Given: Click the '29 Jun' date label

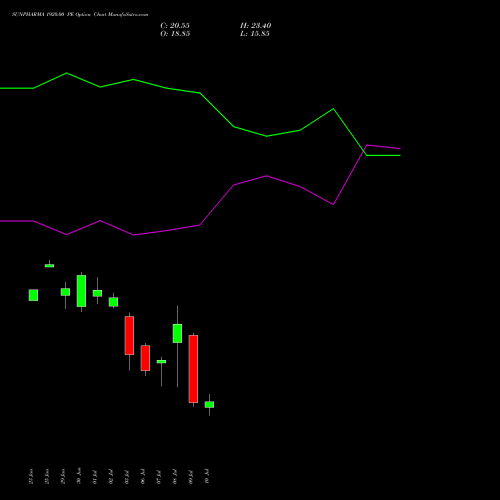Looking at the screenshot, I should coord(63,476).
